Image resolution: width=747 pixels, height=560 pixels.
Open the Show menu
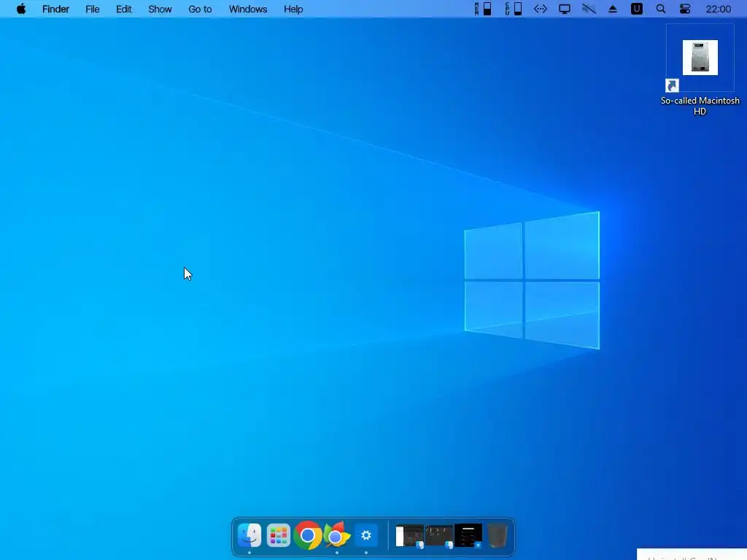pyautogui.click(x=160, y=9)
